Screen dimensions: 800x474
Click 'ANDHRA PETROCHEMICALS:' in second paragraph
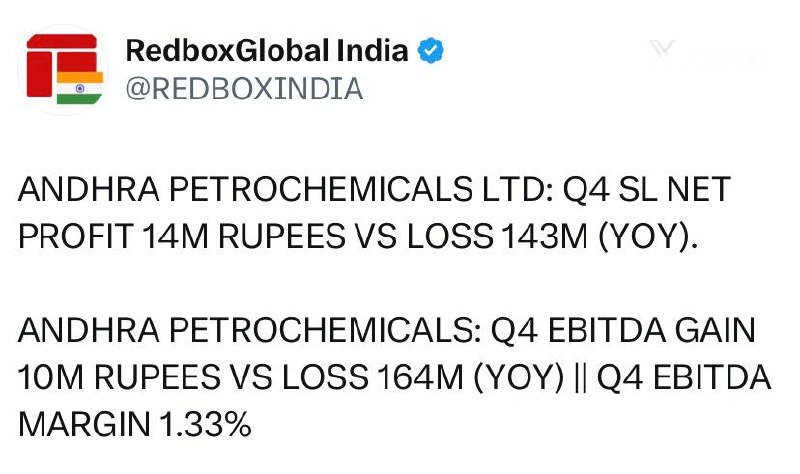(x=249, y=331)
